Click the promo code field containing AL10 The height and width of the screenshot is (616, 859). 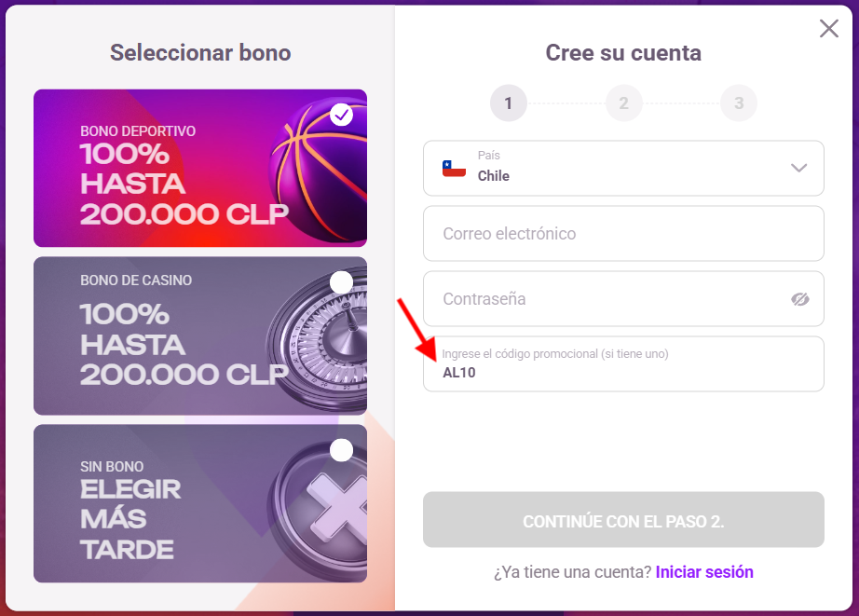pyautogui.click(x=623, y=363)
